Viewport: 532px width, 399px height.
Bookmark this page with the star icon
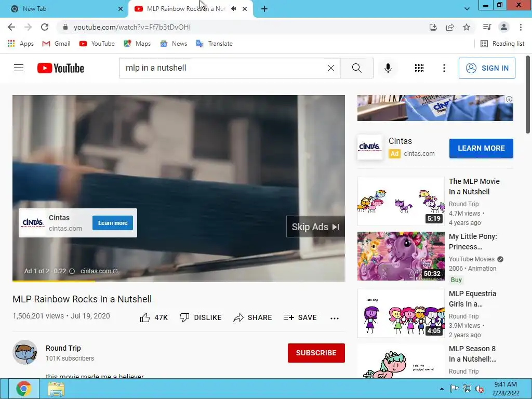coord(467,27)
